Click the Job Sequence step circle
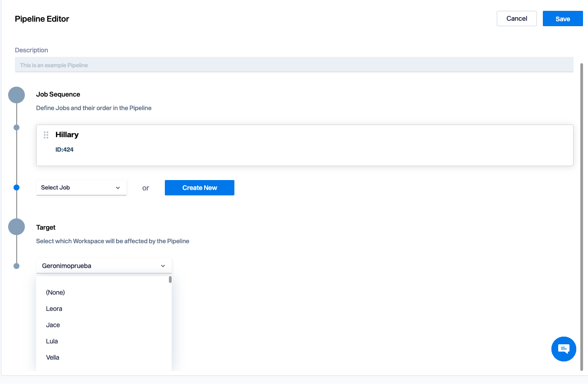588x384 pixels. pos(17,95)
